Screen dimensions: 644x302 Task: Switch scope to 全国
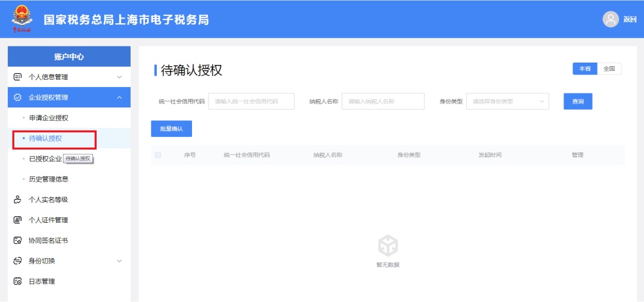(x=609, y=69)
